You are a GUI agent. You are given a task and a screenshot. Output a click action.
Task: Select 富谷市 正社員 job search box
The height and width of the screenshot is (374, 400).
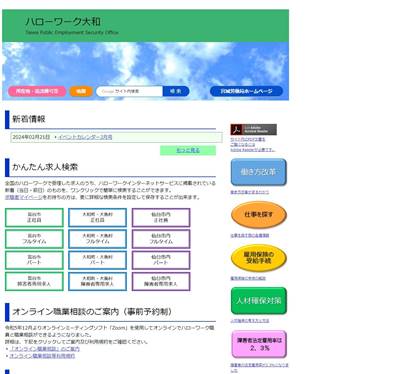(x=34, y=218)
